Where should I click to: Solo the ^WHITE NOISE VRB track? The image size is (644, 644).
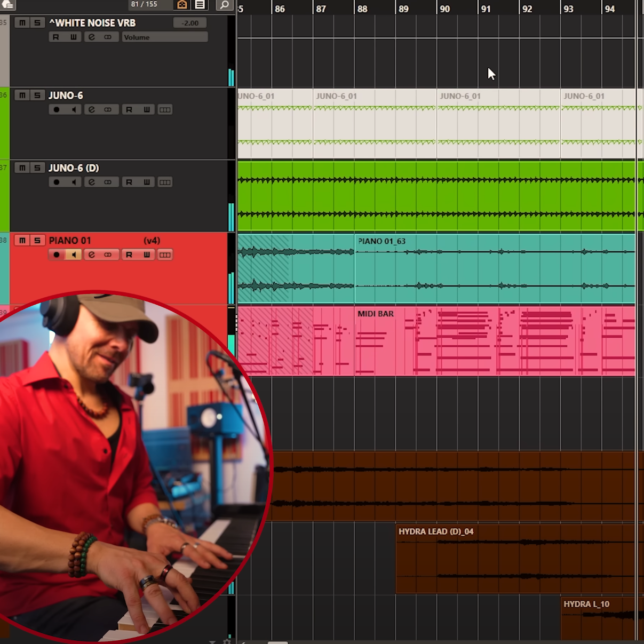tap(37, 23)
